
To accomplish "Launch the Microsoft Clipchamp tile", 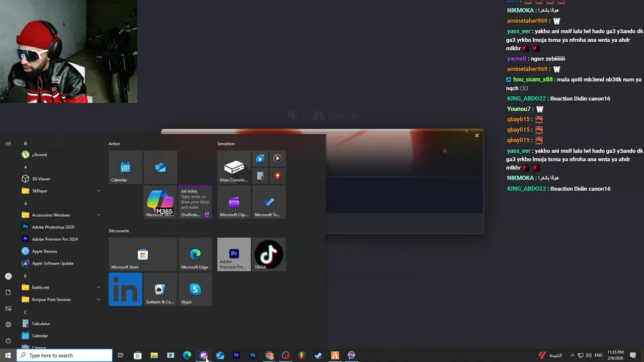I will pyautogui.click(x=234, y=202).
